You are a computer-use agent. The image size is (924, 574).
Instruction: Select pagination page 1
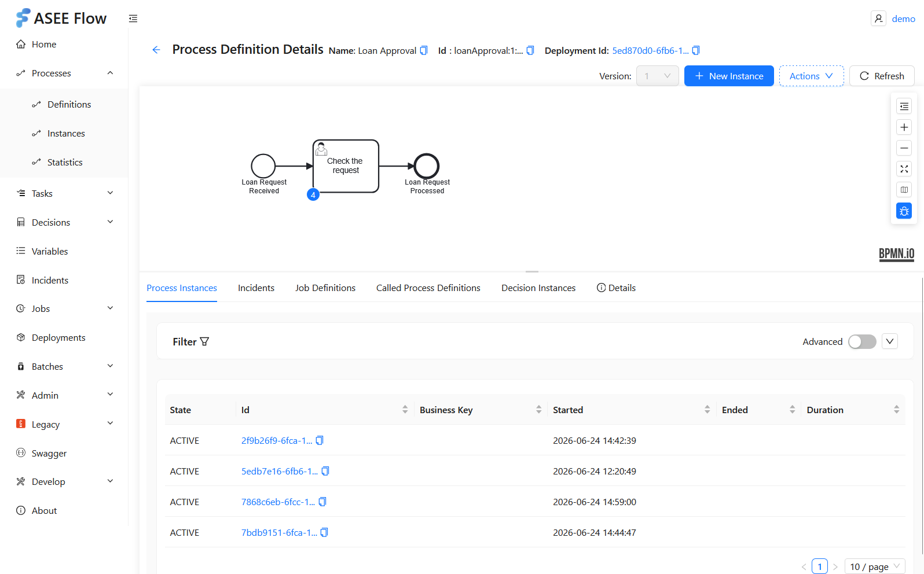click(820, 566)
